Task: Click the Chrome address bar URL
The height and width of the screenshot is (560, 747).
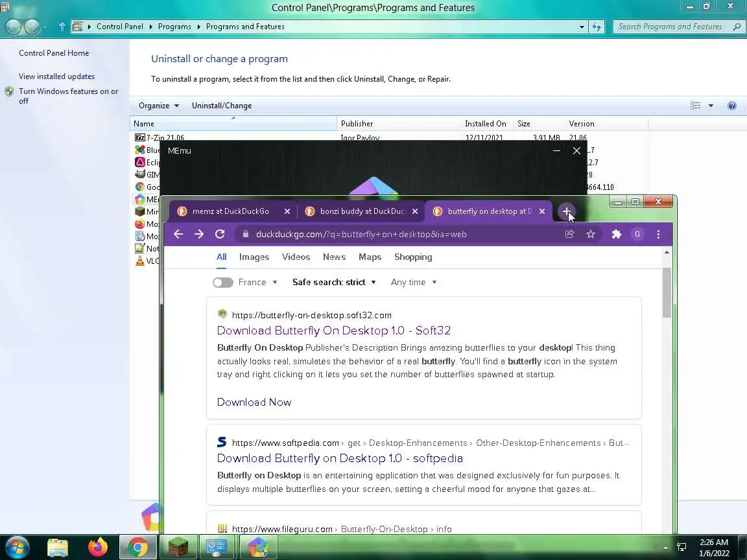Action: coord(361,234)
